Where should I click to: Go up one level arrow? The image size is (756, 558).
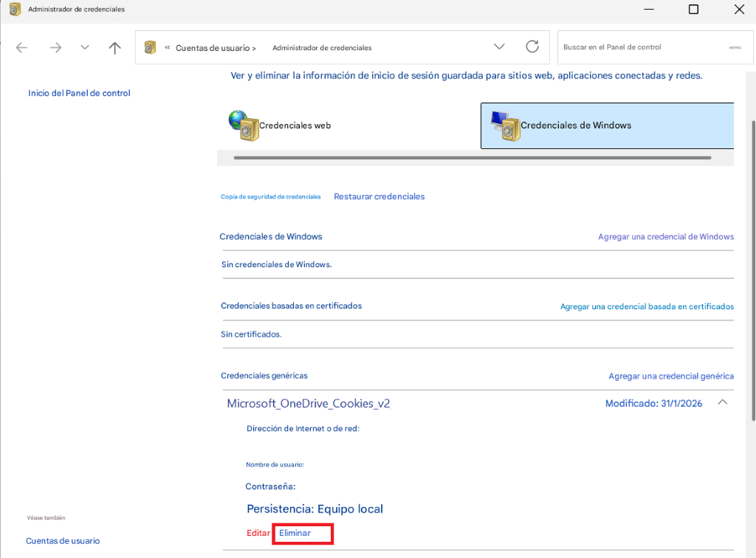click(x=114, y=47)
